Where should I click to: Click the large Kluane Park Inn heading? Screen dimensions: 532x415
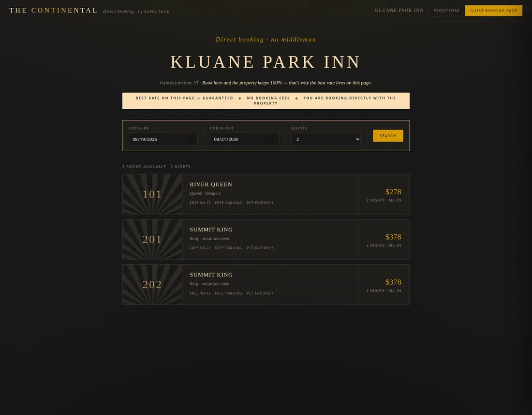click(266, 62)
